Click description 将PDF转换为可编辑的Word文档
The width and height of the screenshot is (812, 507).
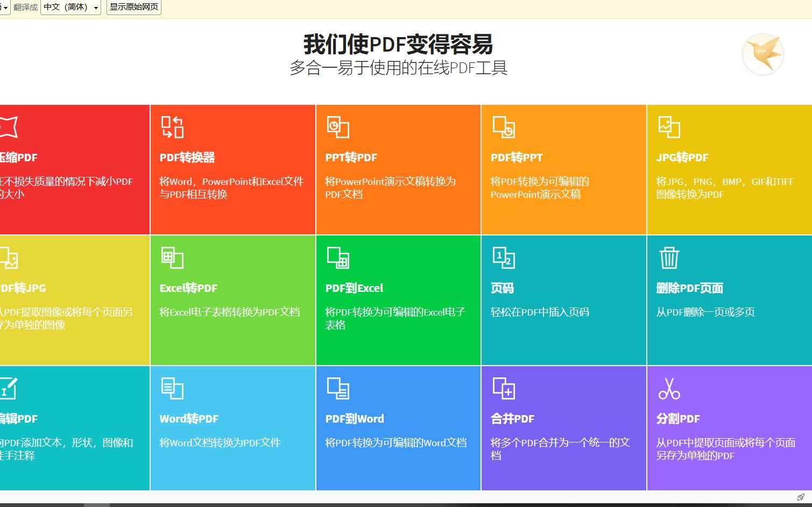(x=396, y=442)
